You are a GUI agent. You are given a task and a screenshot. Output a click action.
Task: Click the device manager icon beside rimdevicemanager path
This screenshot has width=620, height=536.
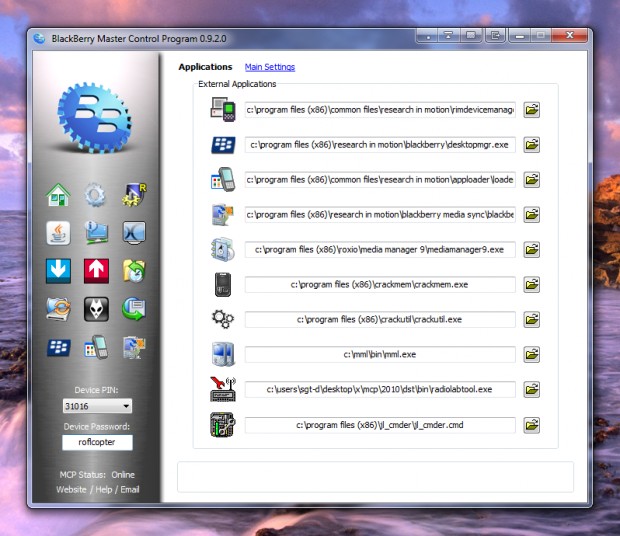click(223, 109)
